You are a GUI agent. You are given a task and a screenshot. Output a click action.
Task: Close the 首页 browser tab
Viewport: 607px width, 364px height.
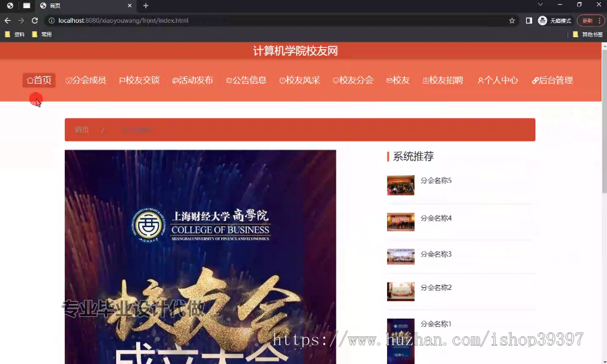pos(129,5)
